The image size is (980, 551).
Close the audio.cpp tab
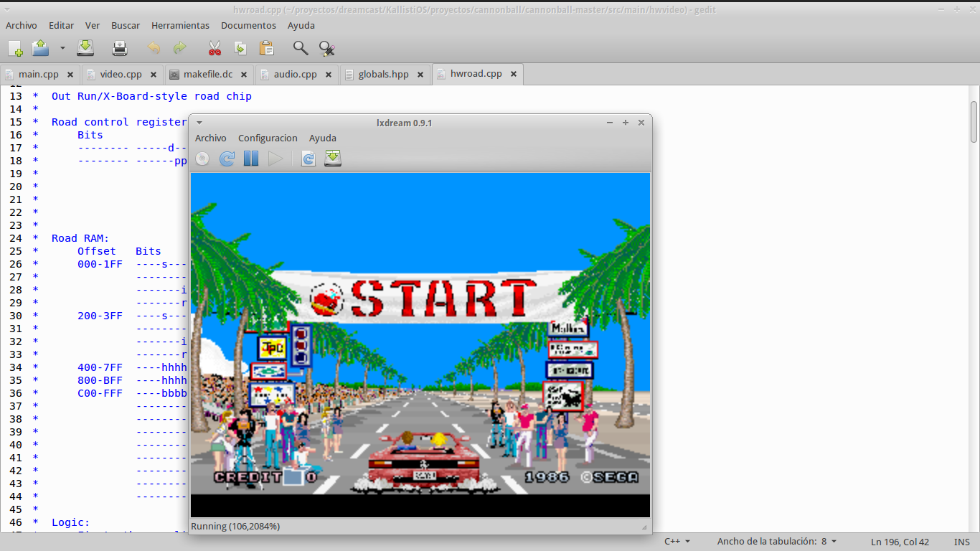tap(329, 75)
